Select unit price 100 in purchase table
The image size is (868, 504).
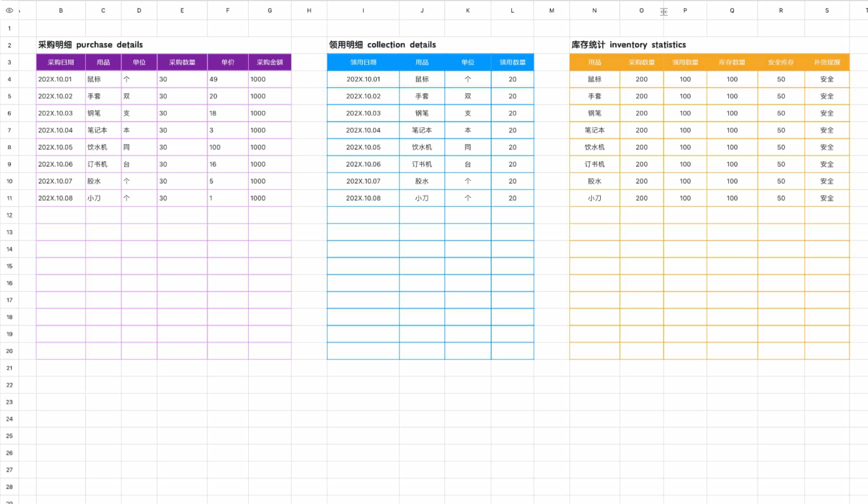(x=228, y=147)
